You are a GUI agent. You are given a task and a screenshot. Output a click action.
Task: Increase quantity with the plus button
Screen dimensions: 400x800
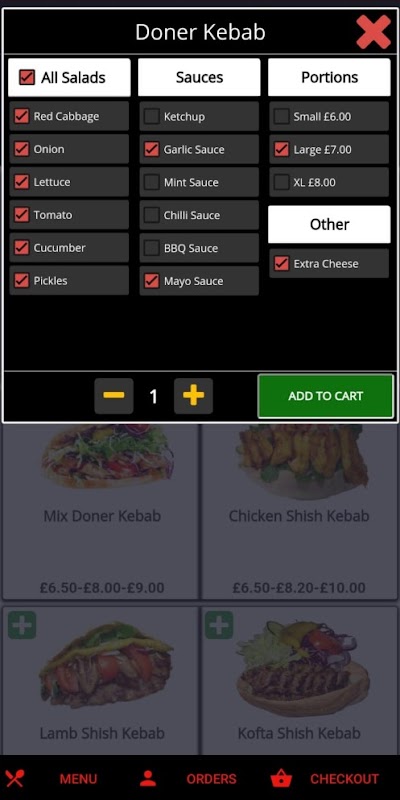coord(193,396)
